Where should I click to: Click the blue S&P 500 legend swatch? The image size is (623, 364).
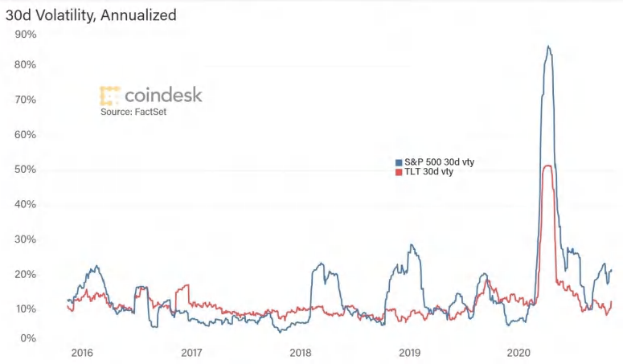399,162
